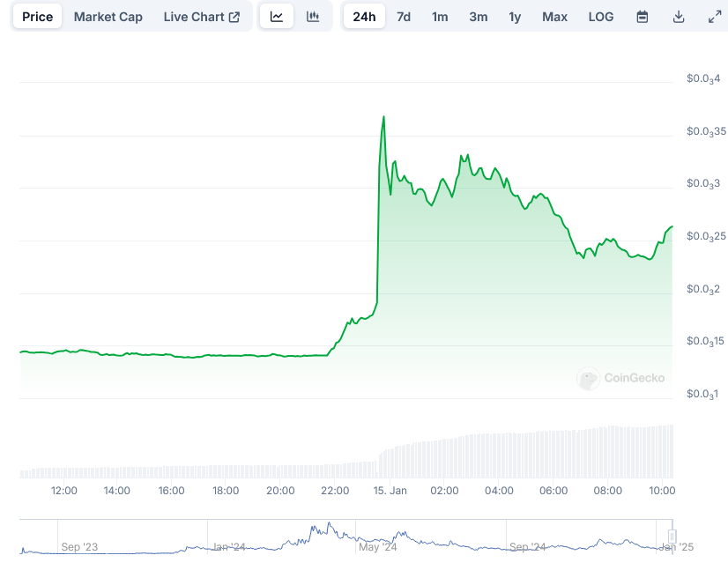Switch to the 1y time range
This screenshot has height=570, width=728.
pyautogui.click(x=515, y=17)
